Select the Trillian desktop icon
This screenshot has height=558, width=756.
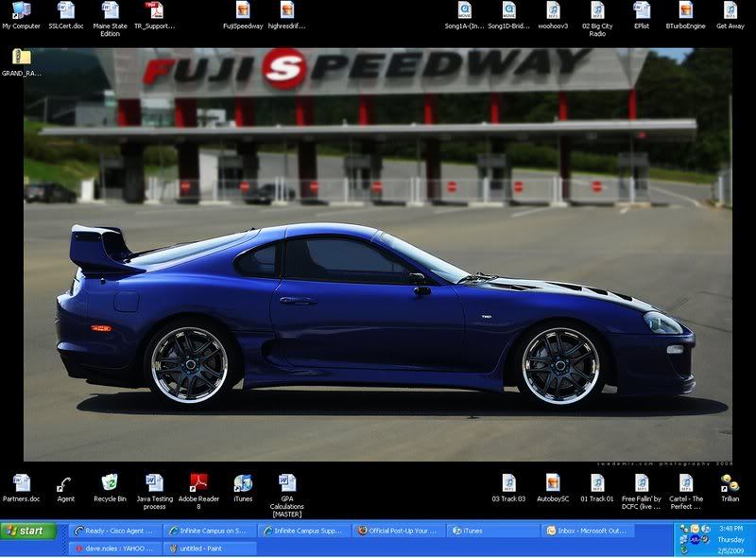[730, 483]
